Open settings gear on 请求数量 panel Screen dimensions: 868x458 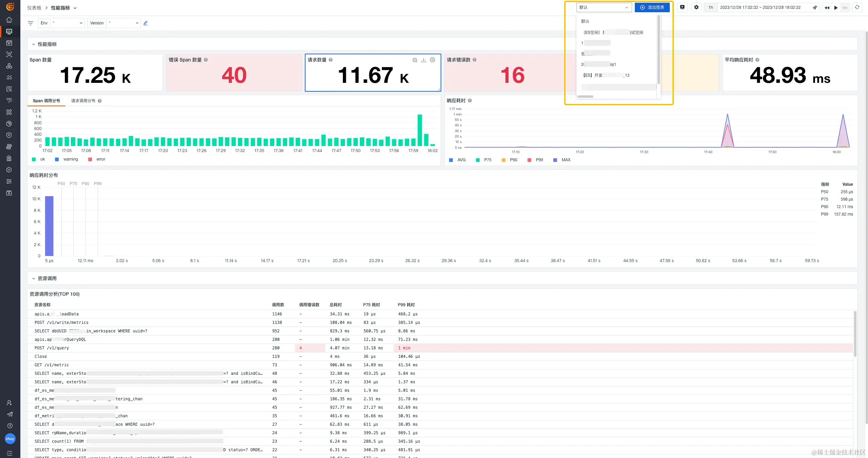(432, 60)
